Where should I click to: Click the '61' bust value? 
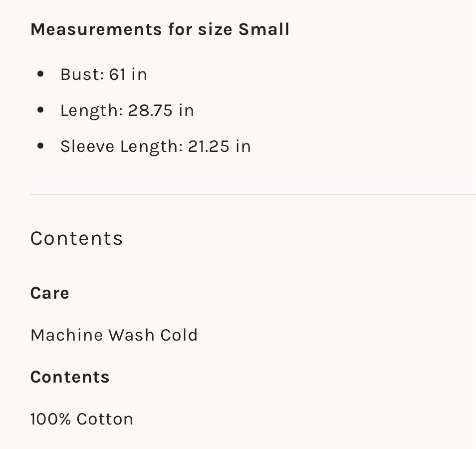[x=117, y=74]
